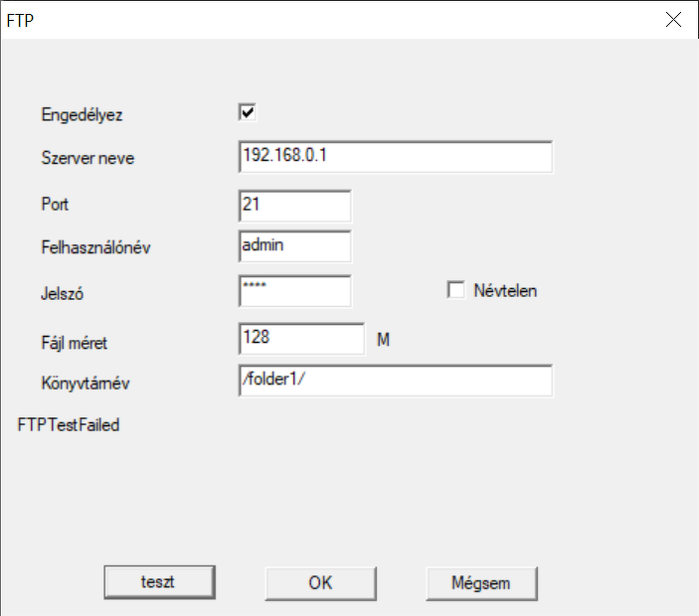The width and height of the screenshot is (699, 616).
Task: Click into the Jelszó password field
Action: [295, 290]
